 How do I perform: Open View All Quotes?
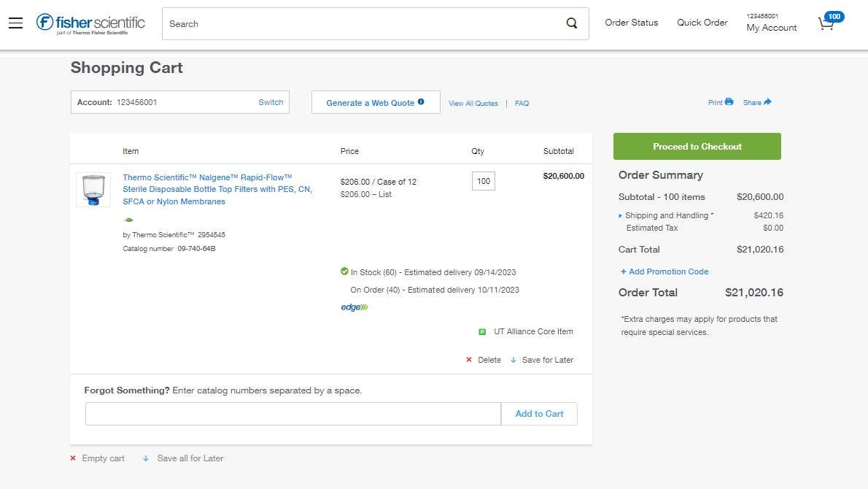(473, 103)
